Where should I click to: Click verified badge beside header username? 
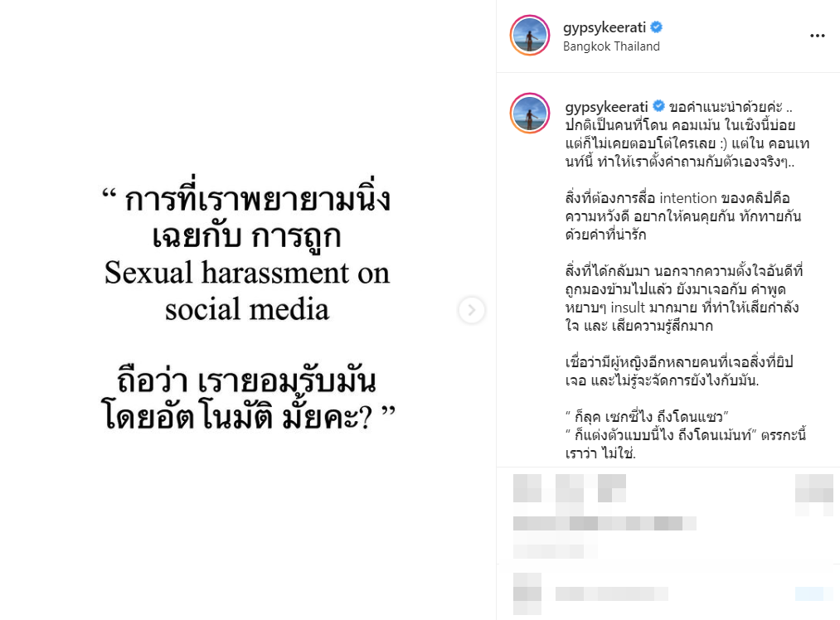coord(657,27)
